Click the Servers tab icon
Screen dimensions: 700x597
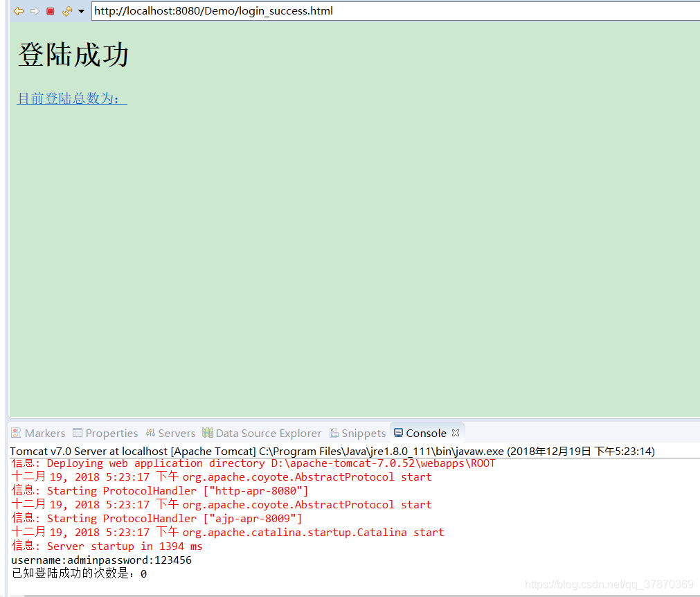pos(150,433)
